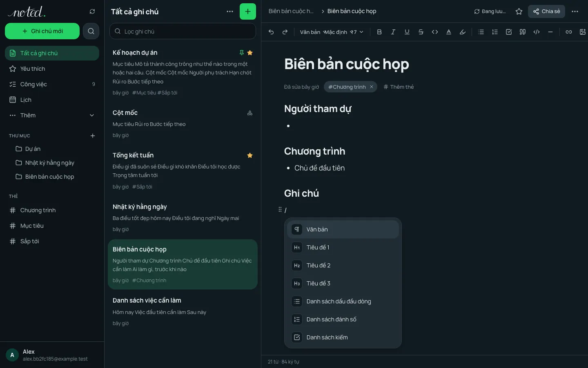
Task: Focus the Lọc ghi chú filter field
Action: pyautogui.click(x=183, y=31)
